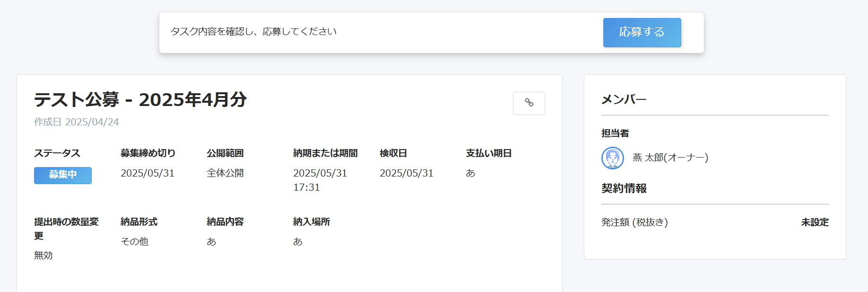This screenshot has height=292, width=868.
Task: Click the 応募する button
Action: [x=642, y=33]
